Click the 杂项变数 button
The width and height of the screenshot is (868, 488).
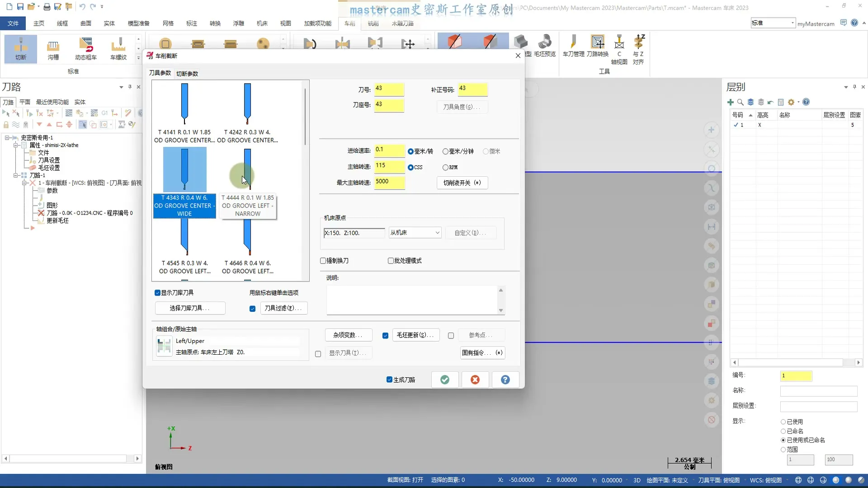pos(348,335)
